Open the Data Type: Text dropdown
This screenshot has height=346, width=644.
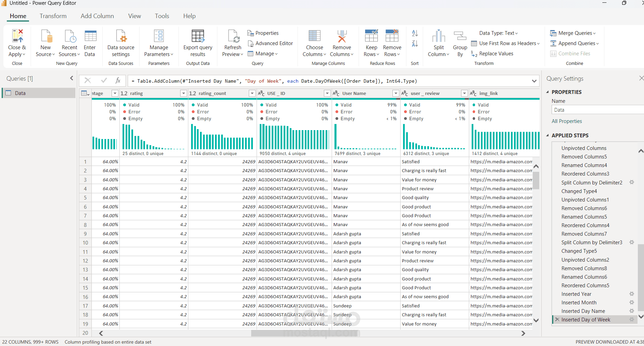498,33
